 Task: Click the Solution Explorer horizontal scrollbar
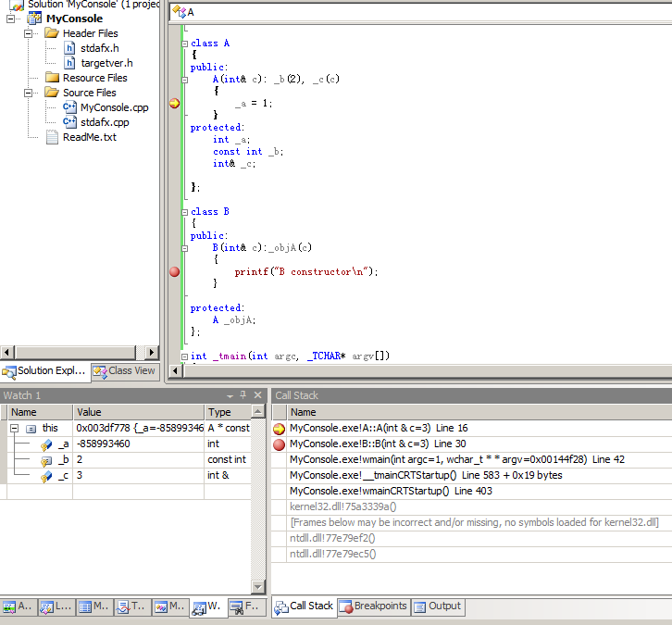point(74,352)
